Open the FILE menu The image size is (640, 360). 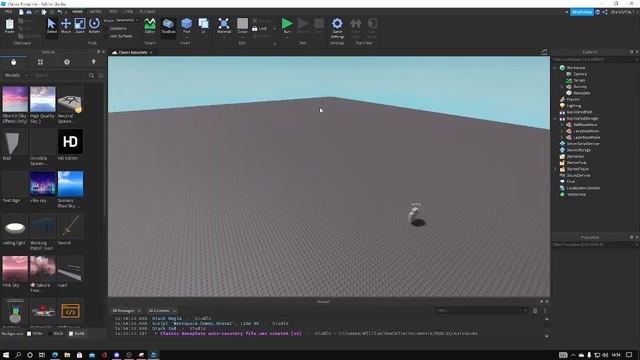pos(8,12)
